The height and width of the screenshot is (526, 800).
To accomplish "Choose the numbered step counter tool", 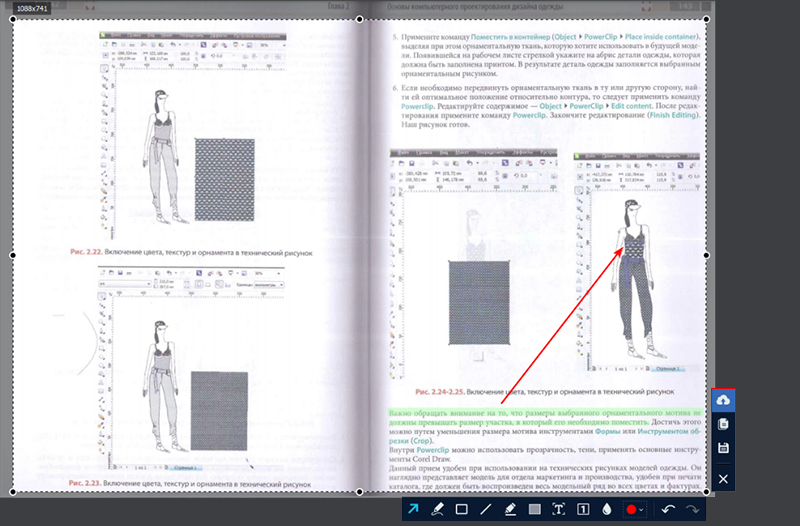I will pos(583,509).
